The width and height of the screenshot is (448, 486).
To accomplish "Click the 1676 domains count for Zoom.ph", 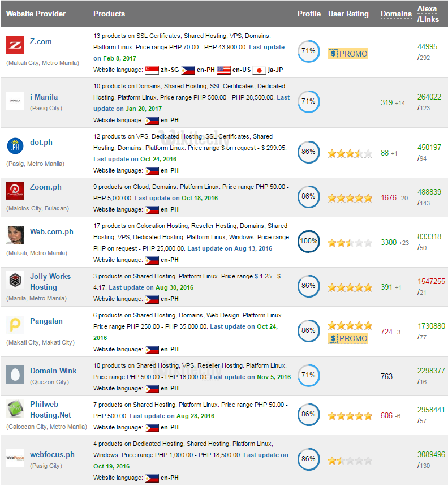I will point(389,198).
